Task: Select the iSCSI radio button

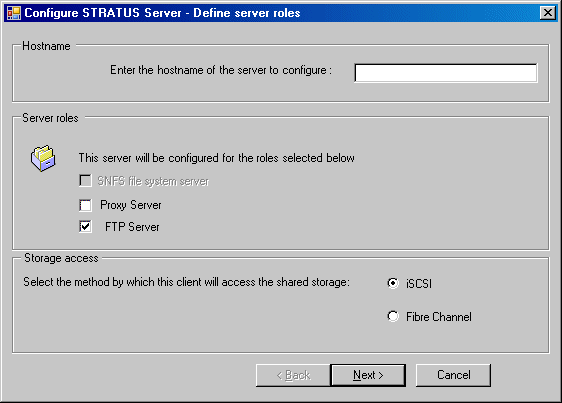Action: click(393, 283)
